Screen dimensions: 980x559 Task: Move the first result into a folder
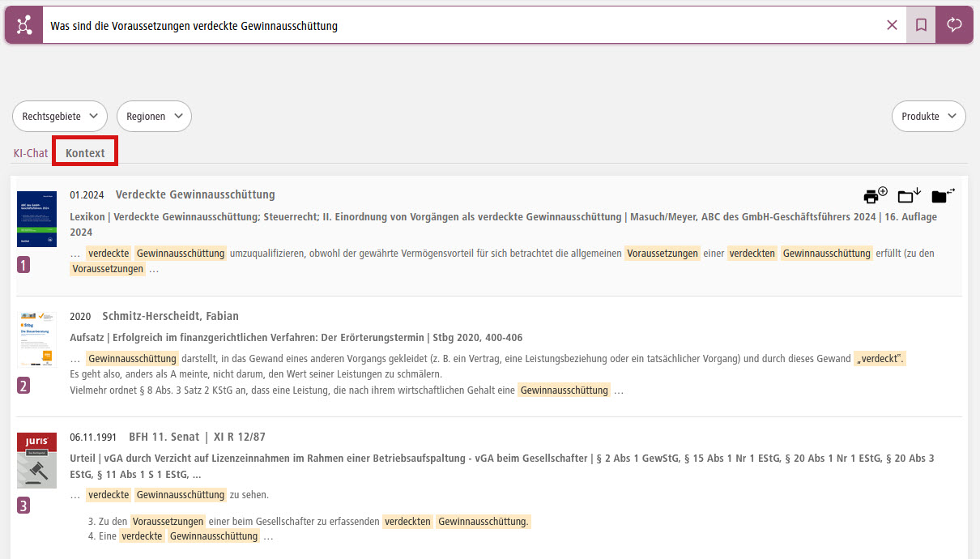point(940,194)
